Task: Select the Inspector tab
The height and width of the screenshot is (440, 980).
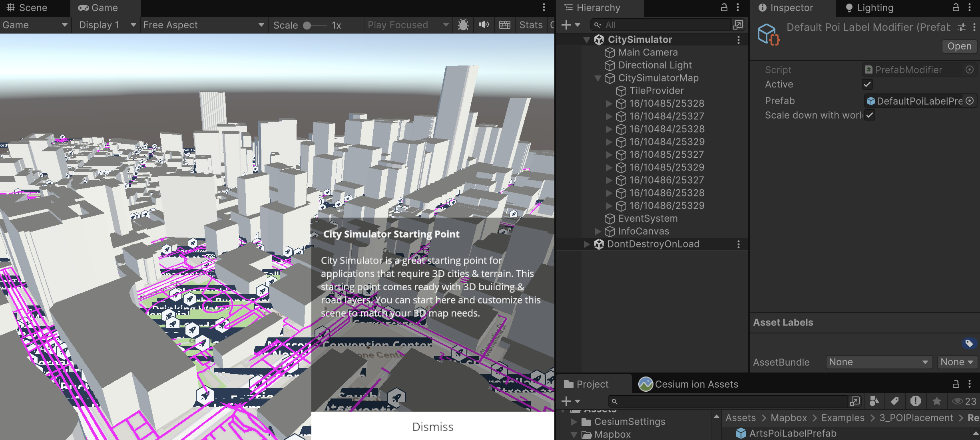Action: tap(786, 8)
